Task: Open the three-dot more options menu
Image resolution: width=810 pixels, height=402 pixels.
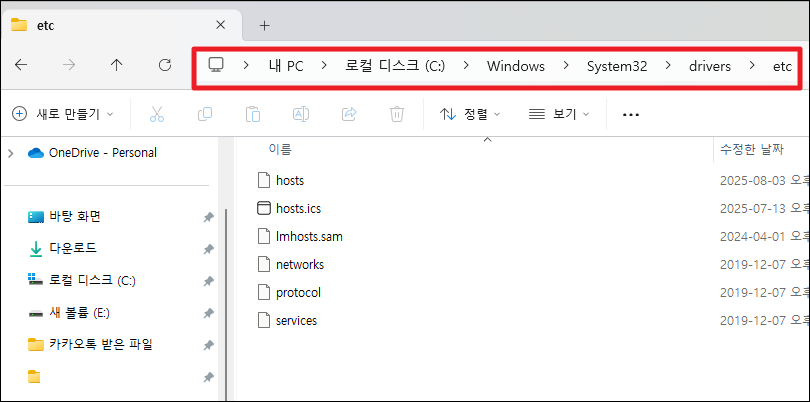Action: pyautogui.click(x=631, y=115)
